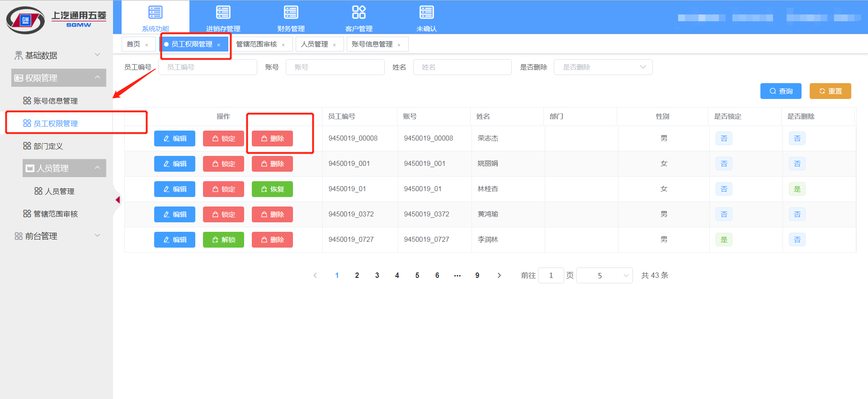Expand the 前台管理 sidebar menu
Viewport: 868px width, 399px height.
[59, 236]
